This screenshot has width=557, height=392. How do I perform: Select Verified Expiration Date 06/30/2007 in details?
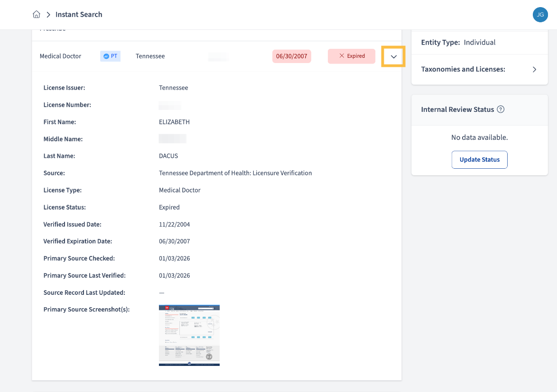pos(174,241)
